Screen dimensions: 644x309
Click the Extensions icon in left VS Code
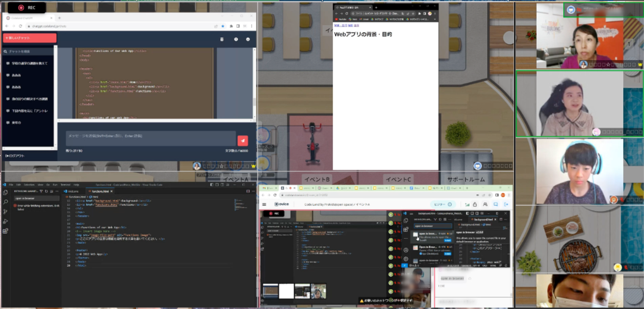(5, 231)
